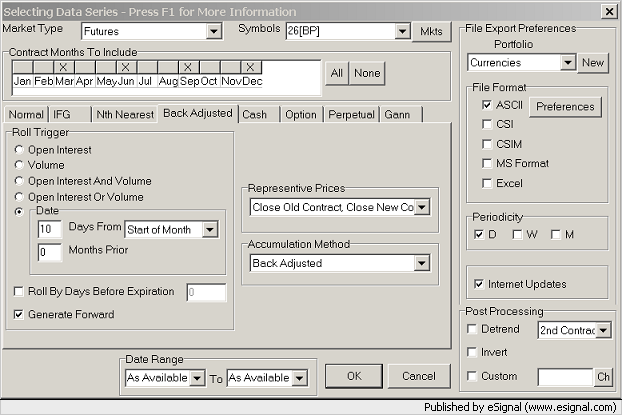Uncheck the Generate Forward checkbox
The width and height of the screenshot is (622, 415).
tap(20, 314)
